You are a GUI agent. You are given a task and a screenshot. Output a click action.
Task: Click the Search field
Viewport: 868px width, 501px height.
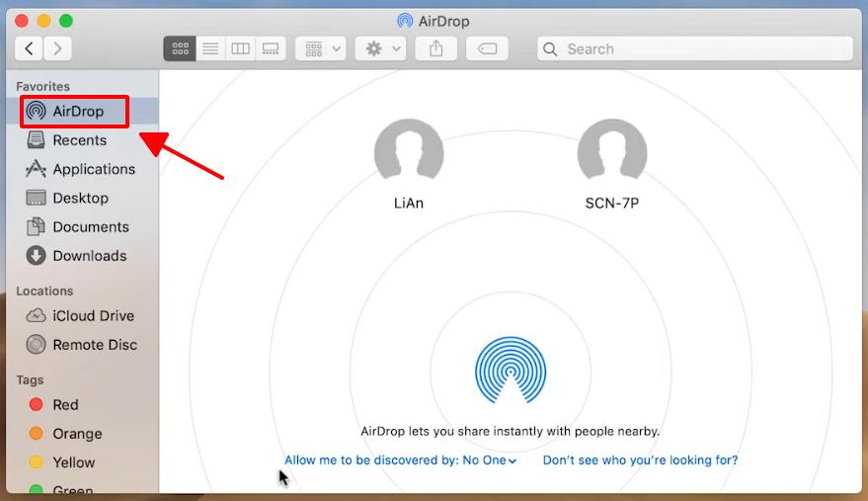point(695,48)
